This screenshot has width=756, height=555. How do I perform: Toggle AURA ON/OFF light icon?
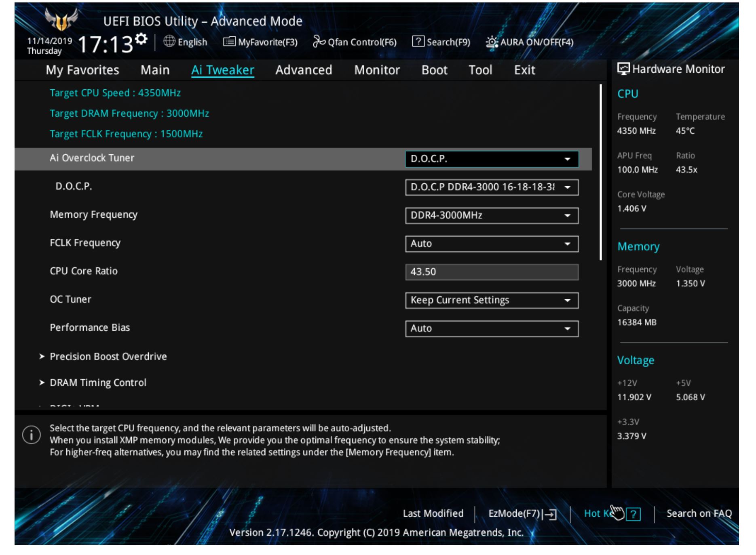(492, 42)
